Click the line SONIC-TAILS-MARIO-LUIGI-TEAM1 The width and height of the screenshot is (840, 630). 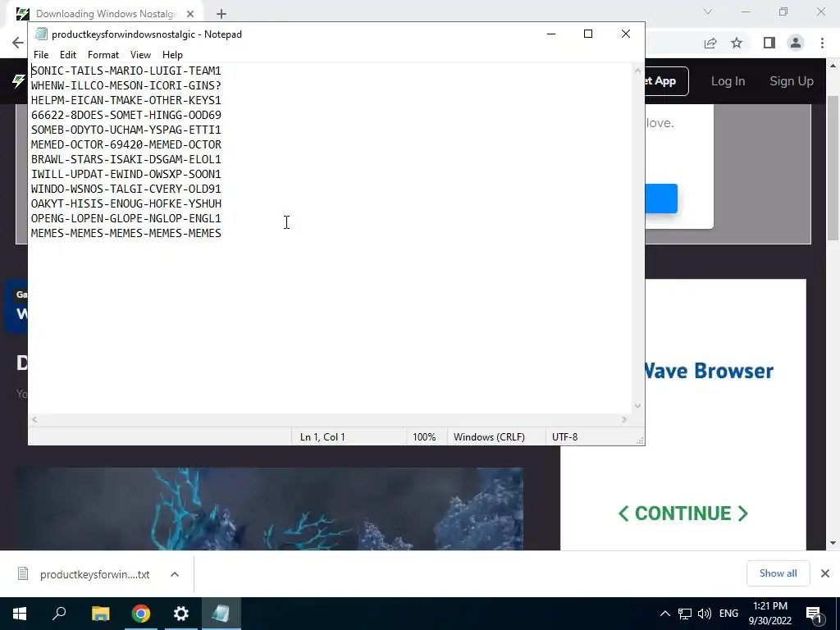(x=126, y=71)
